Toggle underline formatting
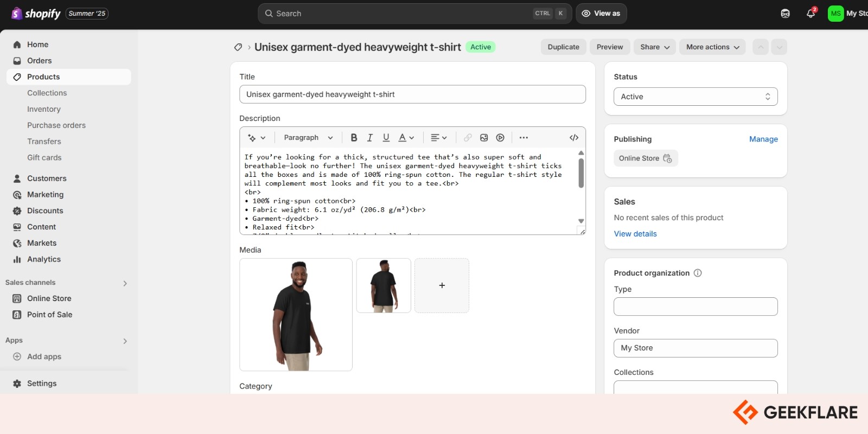The width and height of the screenshot is (868, 434). point(386,138)
